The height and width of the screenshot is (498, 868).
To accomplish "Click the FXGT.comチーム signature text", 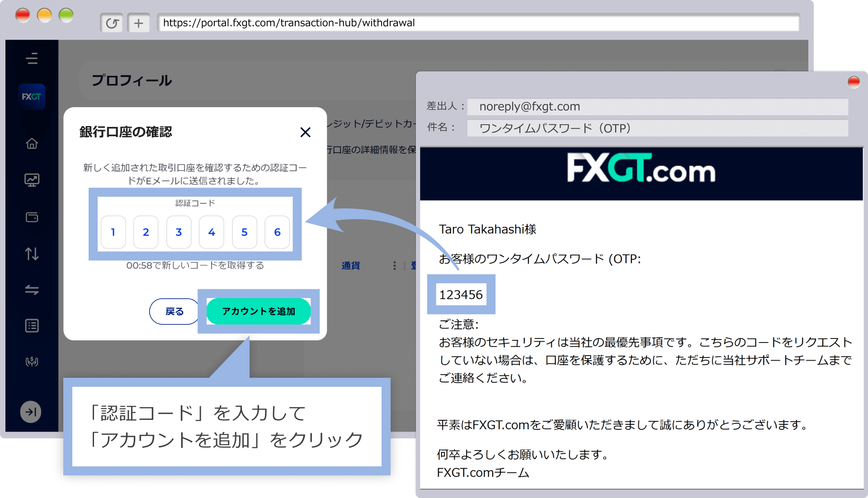I will pyautogui.click(x=483, y=473).
